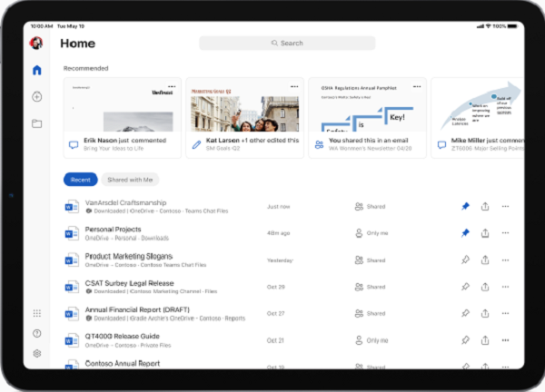Pin the Annual Financial Report (DRAFT)
The width and height of the screenshot is (545, 392).
pyautogui.click(x=465, y=313)
